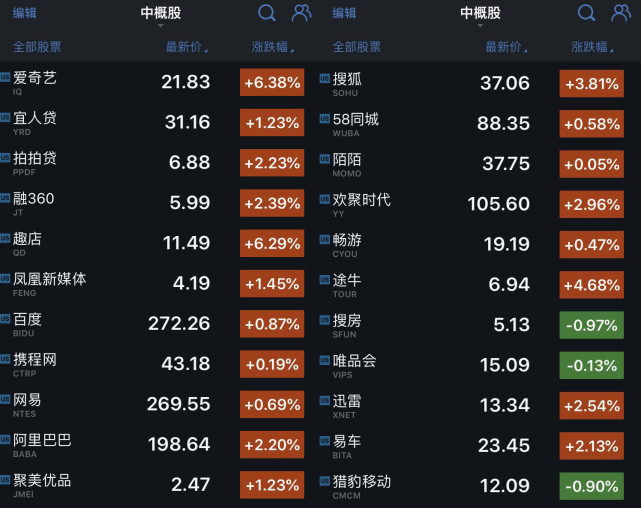641x508 pixels.
Task: Open the contacts icon in right panel
Action: 621,13
